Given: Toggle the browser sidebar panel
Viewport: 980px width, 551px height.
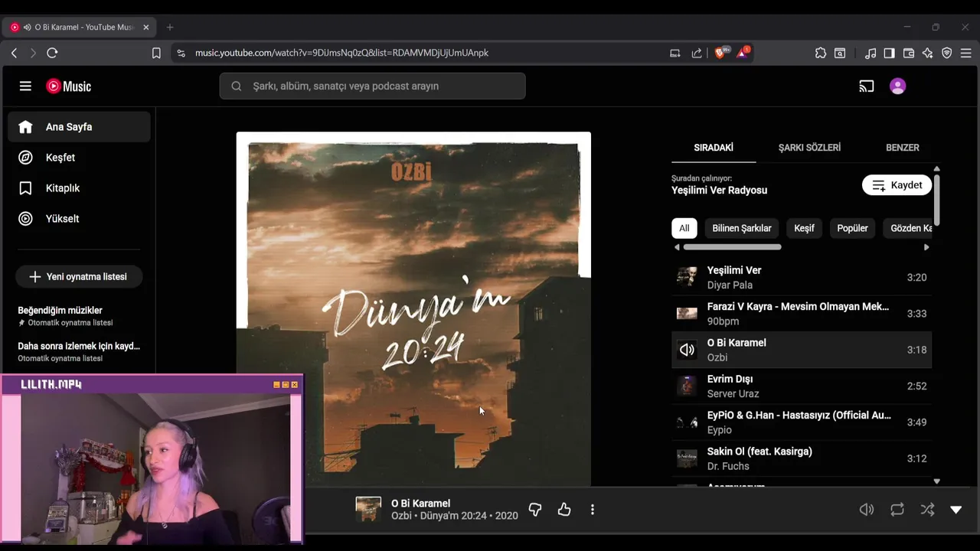Looking at the screenshot, I should pos(889,53).
